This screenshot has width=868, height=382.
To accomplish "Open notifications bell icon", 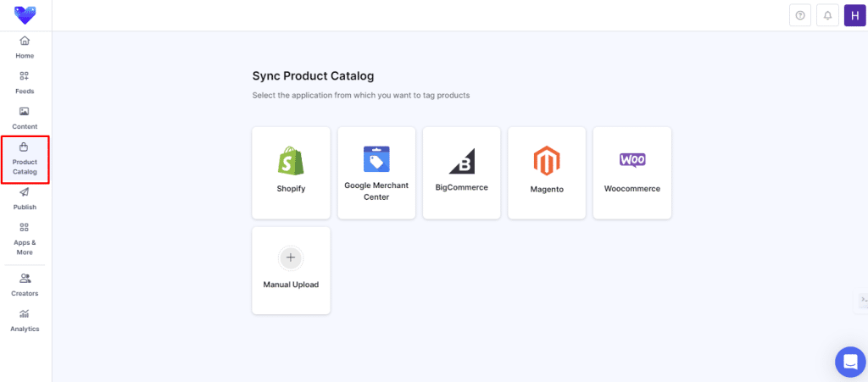I will coord(827,15).
